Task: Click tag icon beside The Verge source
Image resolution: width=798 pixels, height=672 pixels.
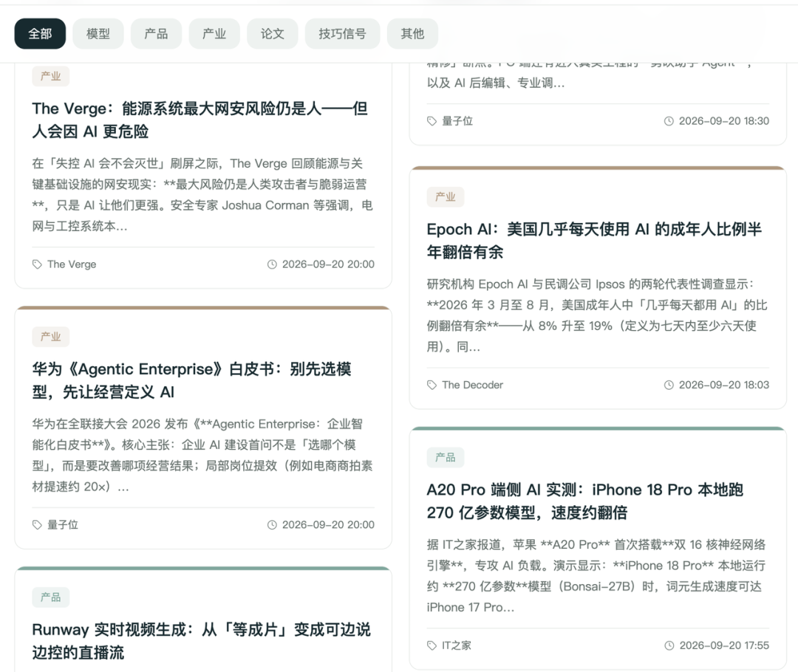Action: pos(37,264)
